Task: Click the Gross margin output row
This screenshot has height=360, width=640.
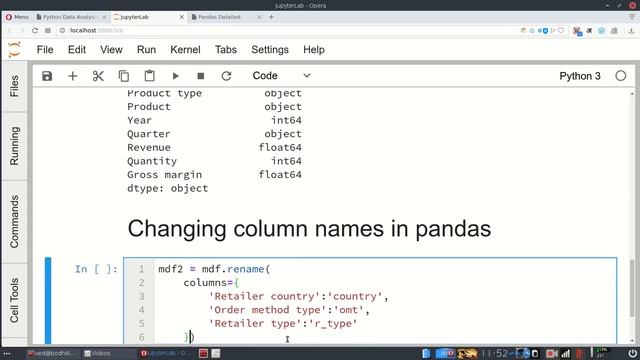Action: (214, 175)
